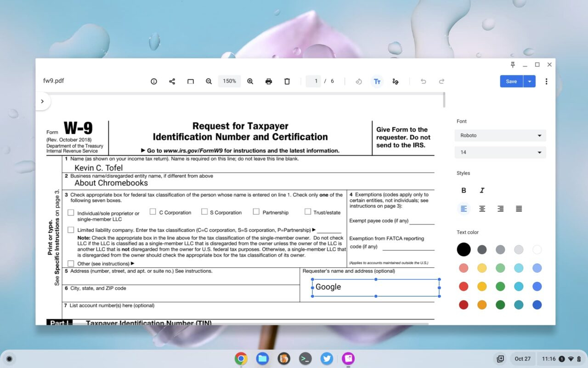Open the font size 14 dropdown
Image resolution: width=588 pixels, height=368 pixels.
500,152
